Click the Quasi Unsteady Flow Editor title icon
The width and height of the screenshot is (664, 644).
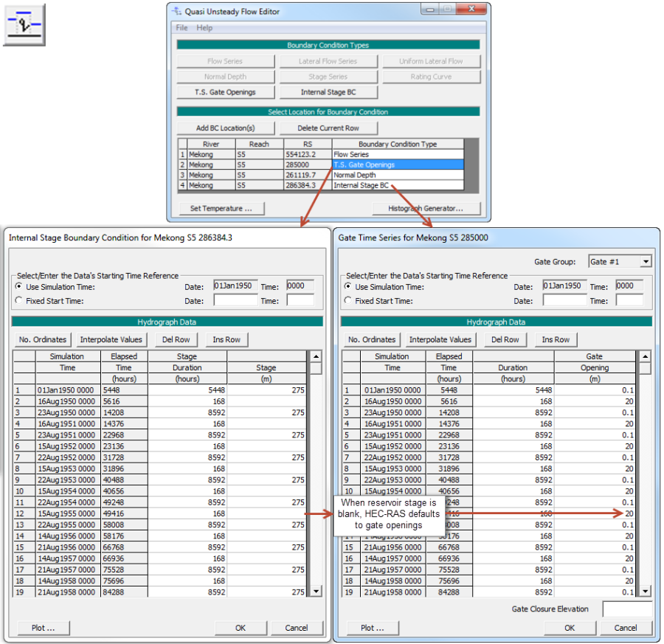(176, 12)
